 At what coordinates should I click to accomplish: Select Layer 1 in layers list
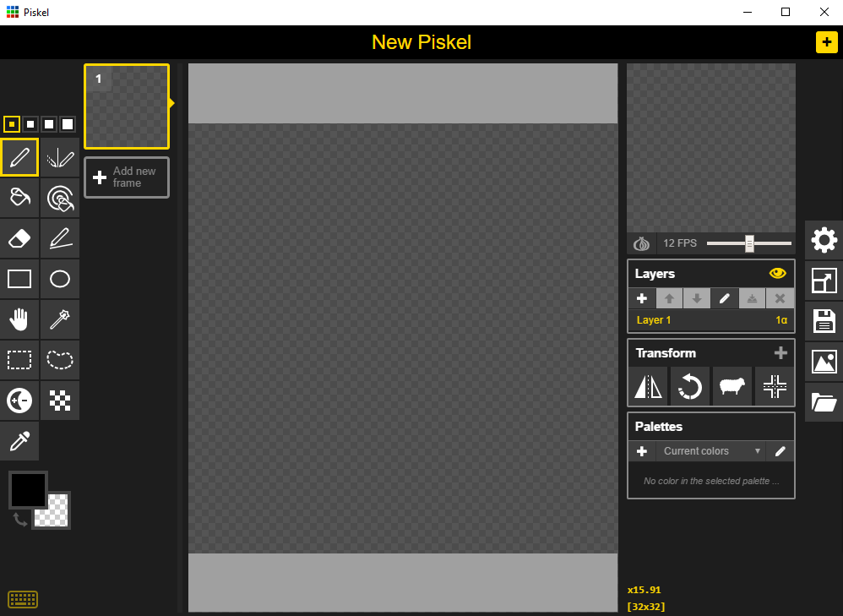pos(711,320)
